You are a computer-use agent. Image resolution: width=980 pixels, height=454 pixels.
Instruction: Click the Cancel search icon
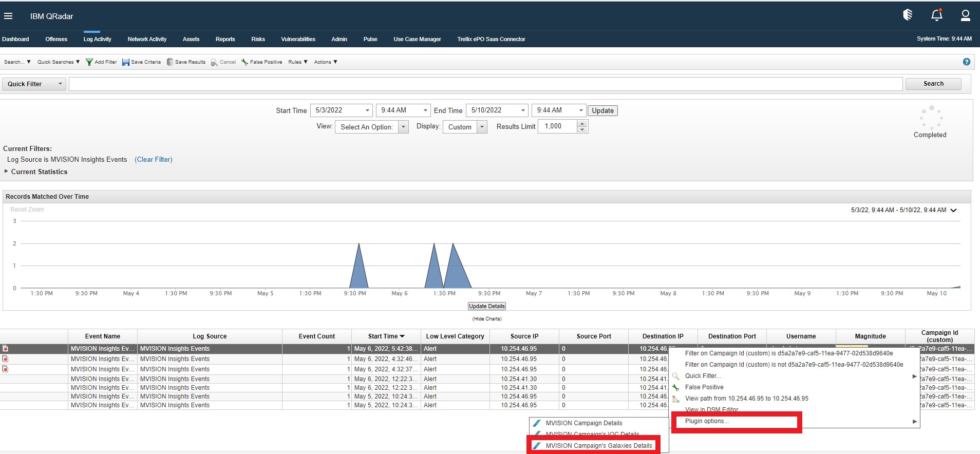(214, 63)
